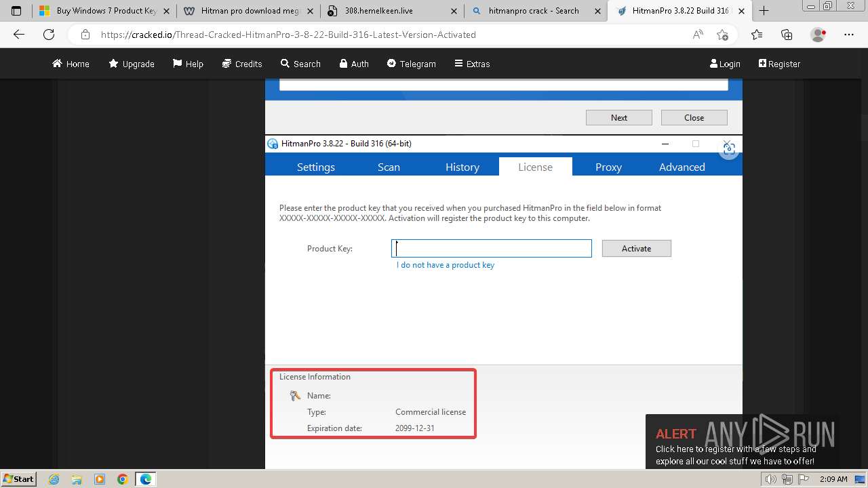868x488 pixels.
Task: Open the Read aloud icon in address bar
Action: click(698, 35)
